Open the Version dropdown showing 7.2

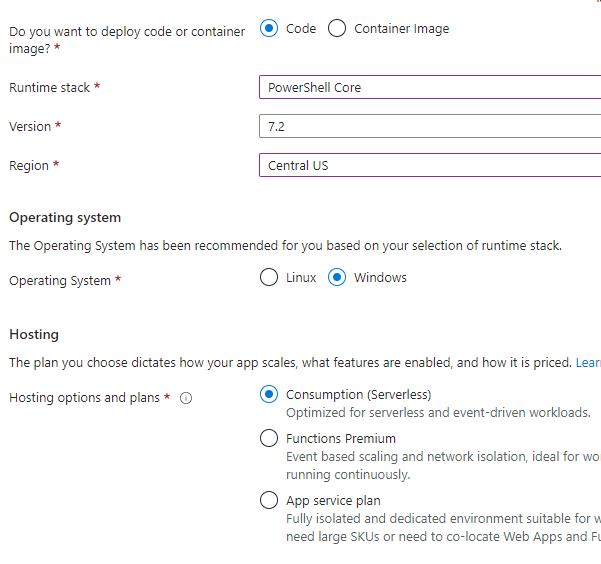[430, 126]
